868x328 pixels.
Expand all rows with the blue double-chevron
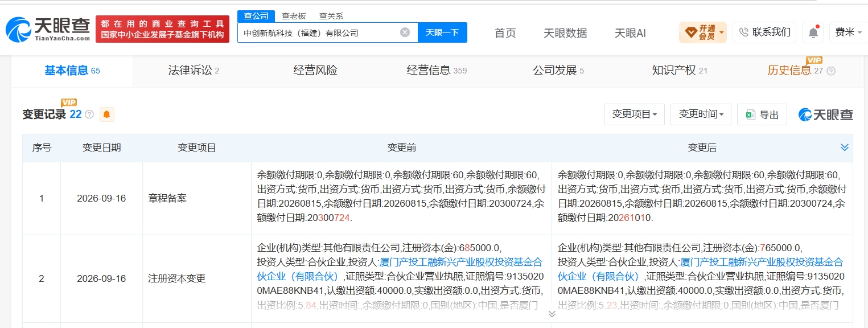[x=845, y=147]
